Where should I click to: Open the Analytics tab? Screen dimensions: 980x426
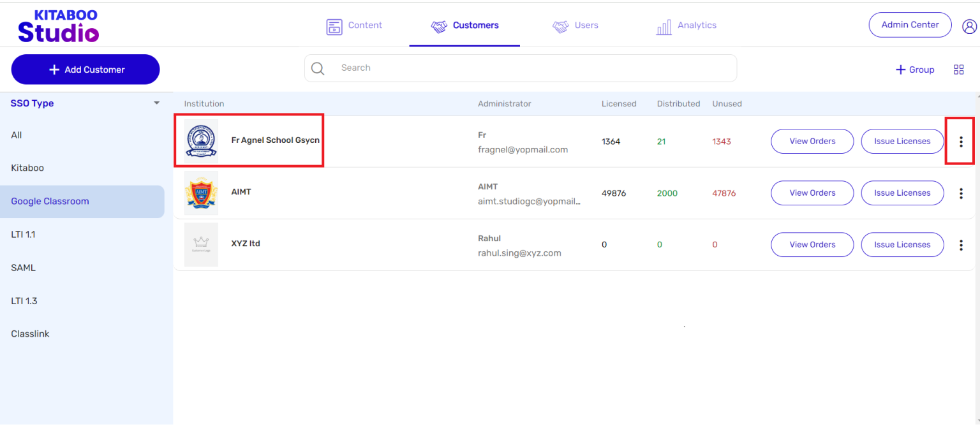coord(686,26)
